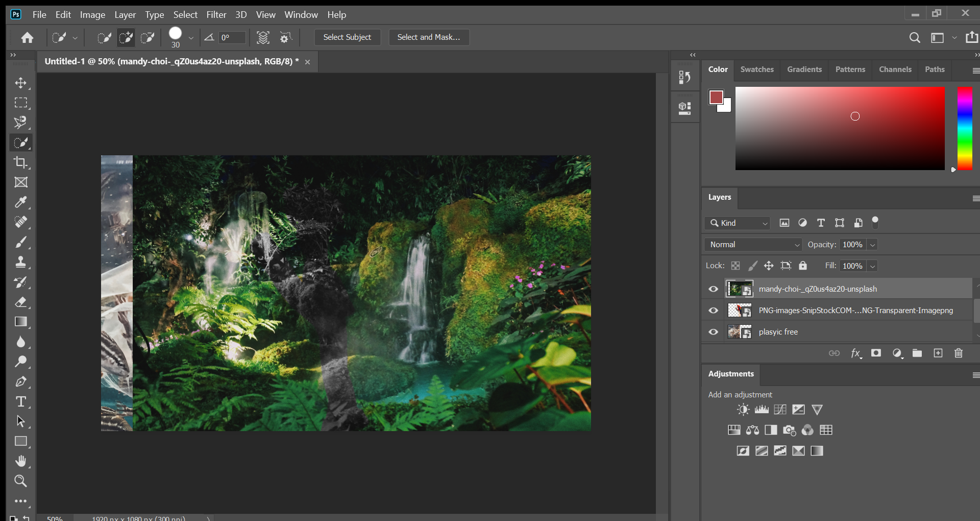
Task: Select the Move tool
Action: [x=20, y=83]
